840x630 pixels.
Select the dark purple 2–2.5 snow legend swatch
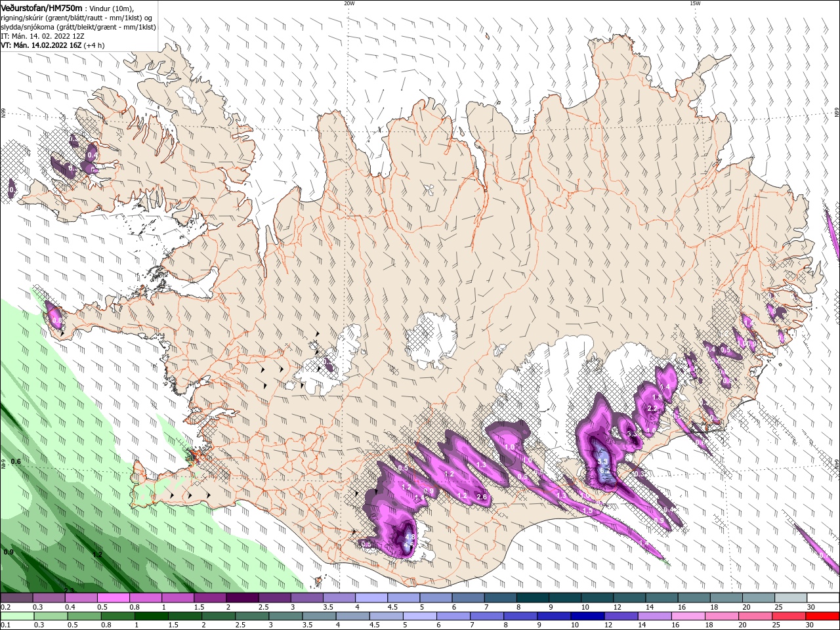click(241, 598)
